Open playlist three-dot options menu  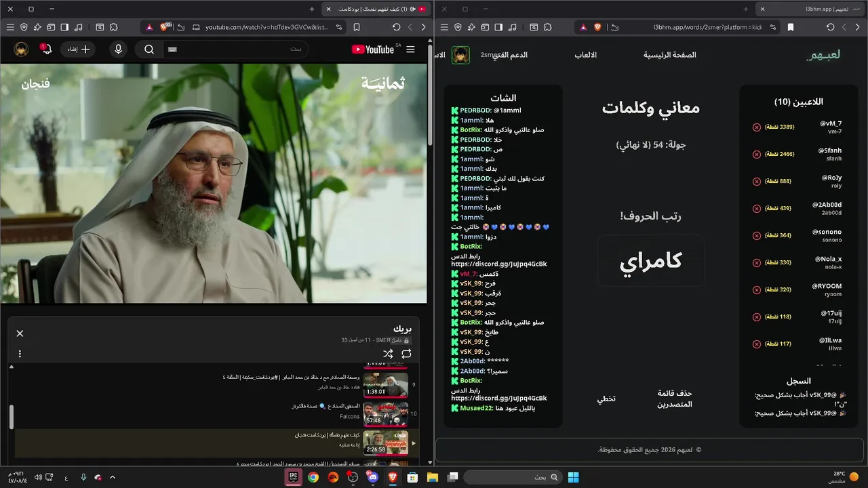point(20,354)
